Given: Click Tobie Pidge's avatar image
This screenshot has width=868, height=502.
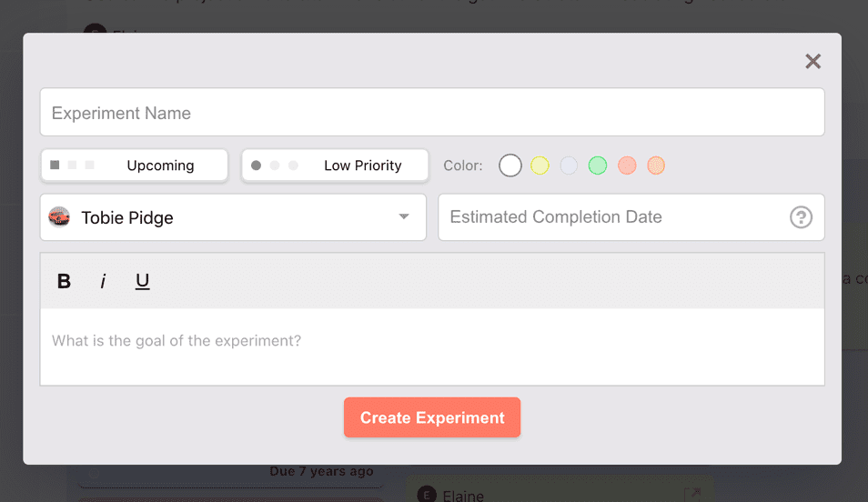Looking at the screenshot, I should pos(59,217).
